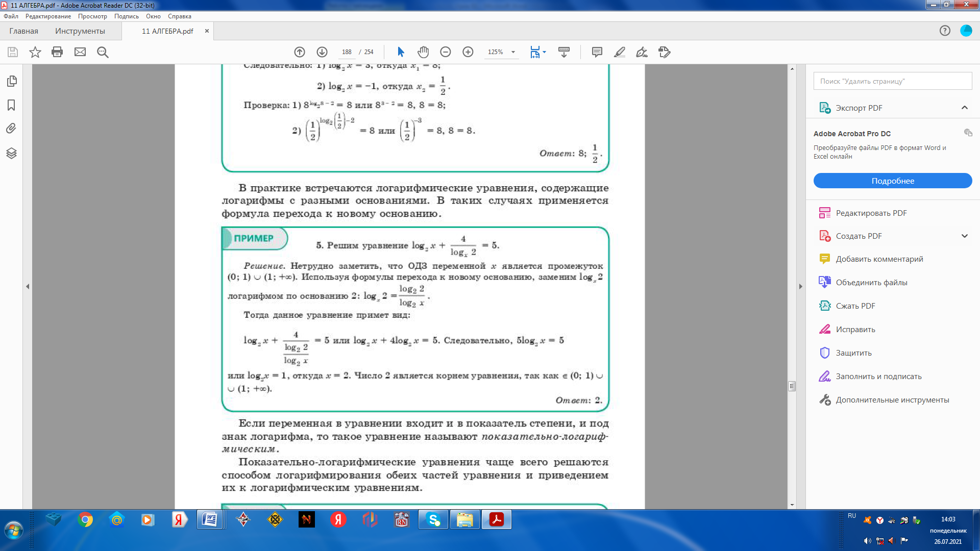Go to next page arrow
The image size is (980, 551).
[x=322, y=52]
